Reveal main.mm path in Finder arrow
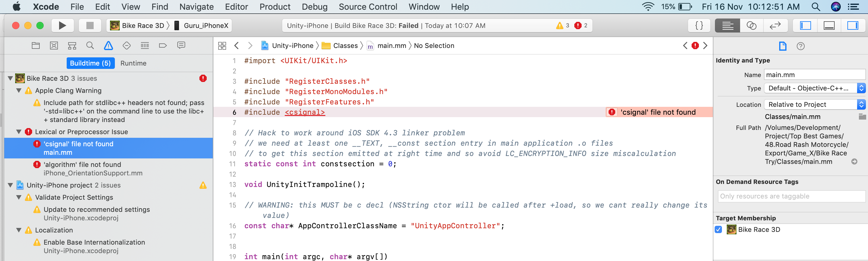This screenshot has height=261, width=868. tap(854, 161)
